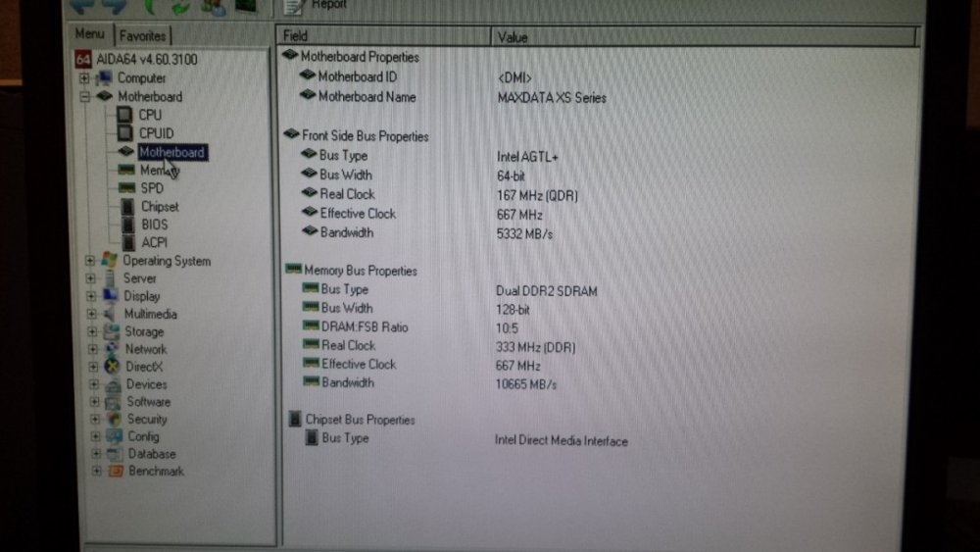Image resolution: width=980 pixels, height=552 pixels.
Task: Expand the Operating System node
Action: click(90, 261)
